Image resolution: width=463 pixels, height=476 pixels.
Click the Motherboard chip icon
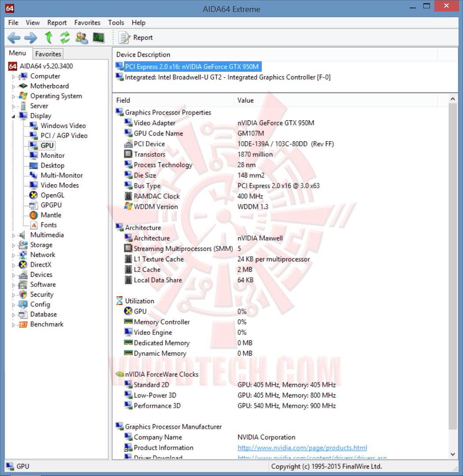pos(23,86)
